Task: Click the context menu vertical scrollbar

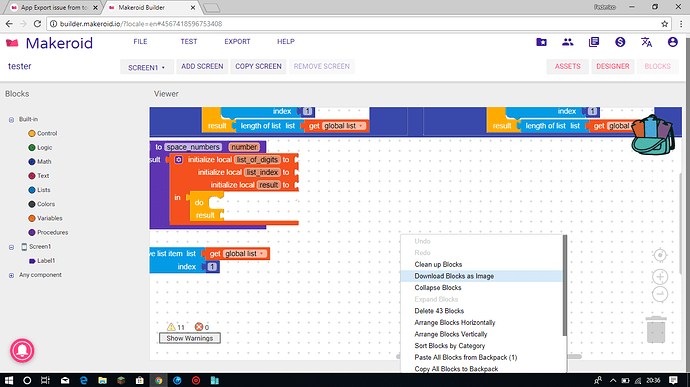Action: pyautogui.click(x=565, y=285)
